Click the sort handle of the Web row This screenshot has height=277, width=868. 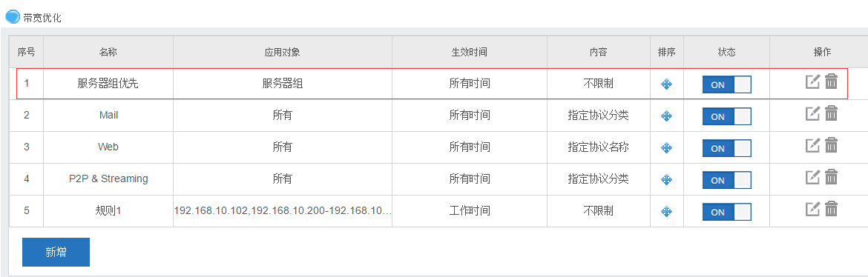click(666, 148)
